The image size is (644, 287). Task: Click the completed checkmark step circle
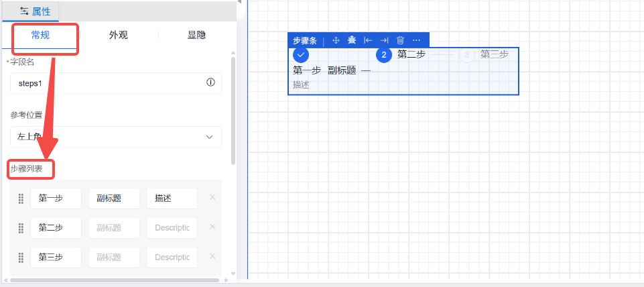[301, 54]
